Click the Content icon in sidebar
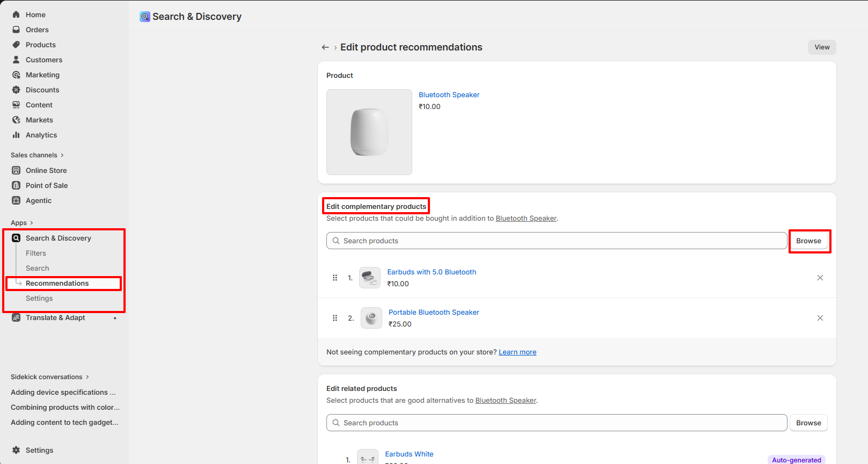868x464 pixels. coord(16,105)
